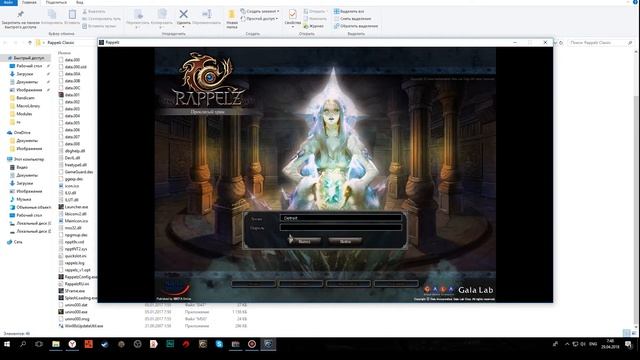The image size is (640, 360).
Task: Click the Копировать clipboard ribbon icon
Action: (52, 15)
